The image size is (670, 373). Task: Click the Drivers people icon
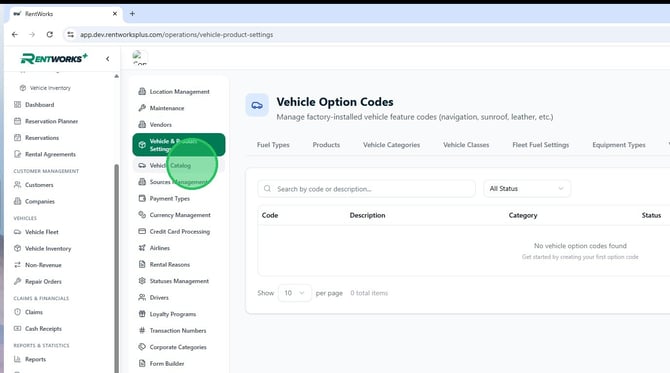(x=142, y=297)
